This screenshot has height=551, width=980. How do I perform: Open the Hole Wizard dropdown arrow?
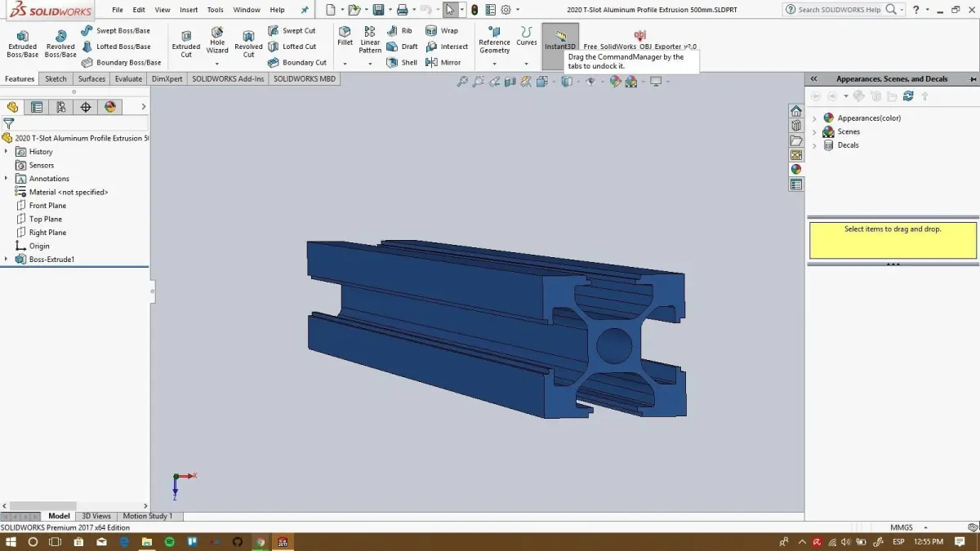click(217, 63)
